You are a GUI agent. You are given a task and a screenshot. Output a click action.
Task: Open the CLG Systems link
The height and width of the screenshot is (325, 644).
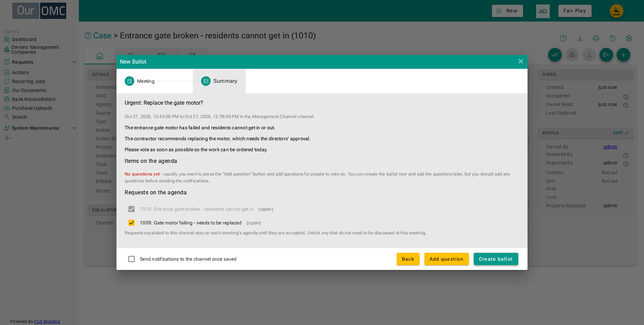pyautogui.click(x=47, y=322)
